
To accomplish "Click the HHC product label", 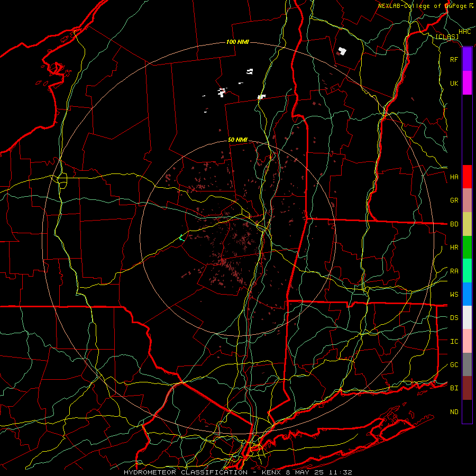I will (464, 32).
